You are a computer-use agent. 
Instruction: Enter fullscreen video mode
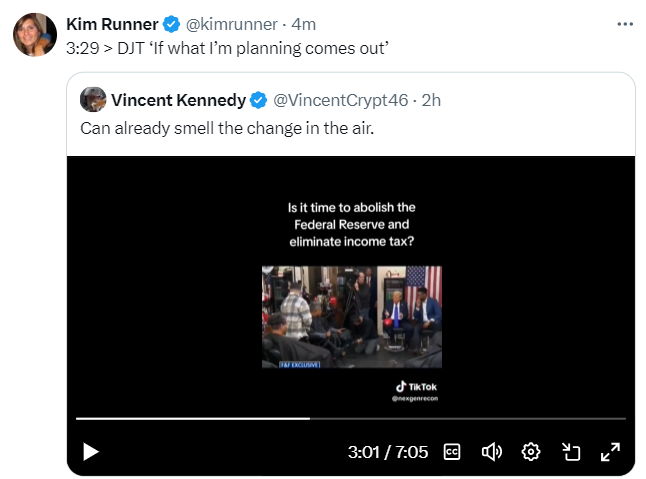pos(610,452)
